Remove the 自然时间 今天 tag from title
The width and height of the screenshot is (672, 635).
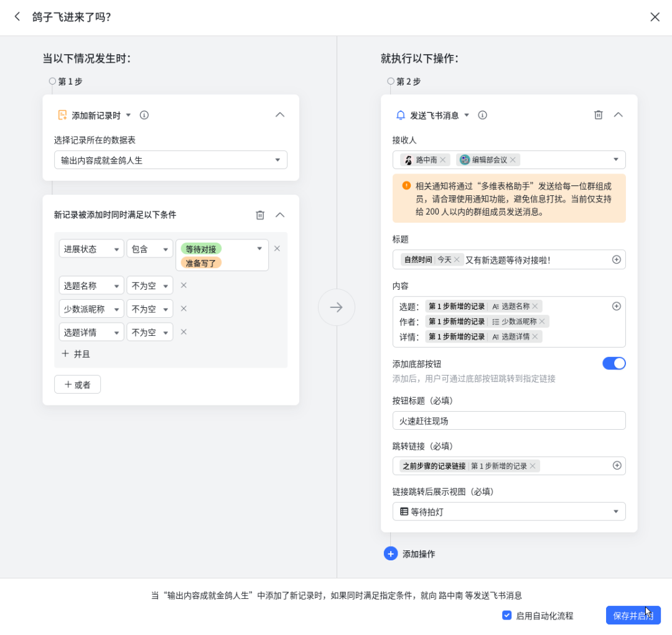[x=457, y=259]
